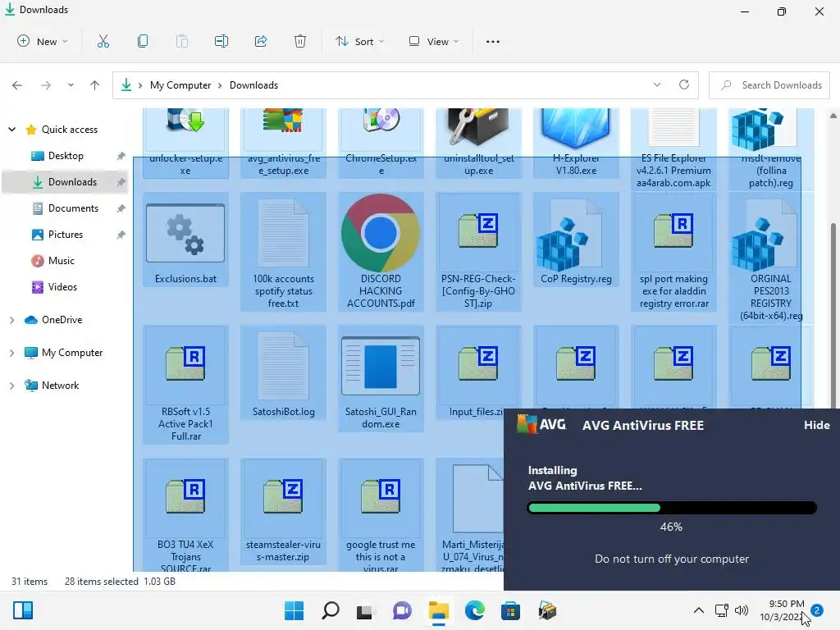Viewport: 840px width, 630px height.
Task: Select H-Explorer V1.80.exe file
Action: [576, 143]
